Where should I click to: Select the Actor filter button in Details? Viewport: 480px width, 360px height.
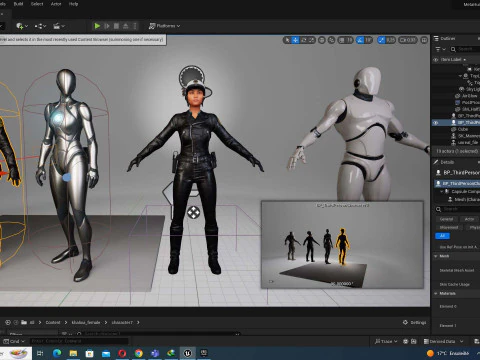[469, 219]
